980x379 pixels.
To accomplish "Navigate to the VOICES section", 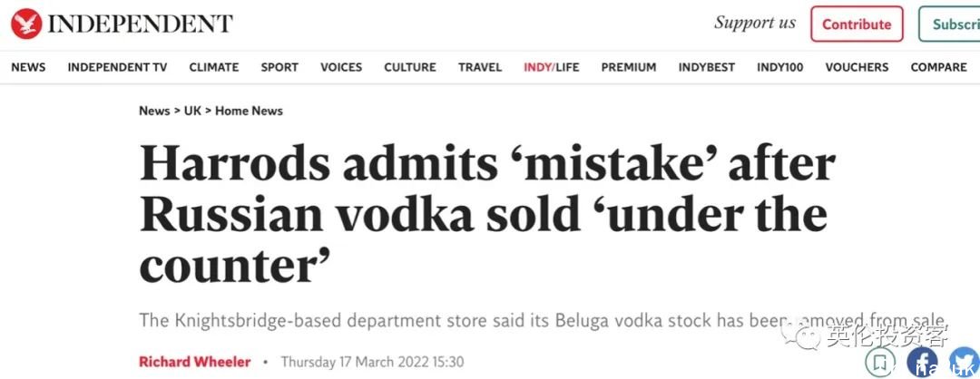I will pyautogui.click(x=341, y=67).
